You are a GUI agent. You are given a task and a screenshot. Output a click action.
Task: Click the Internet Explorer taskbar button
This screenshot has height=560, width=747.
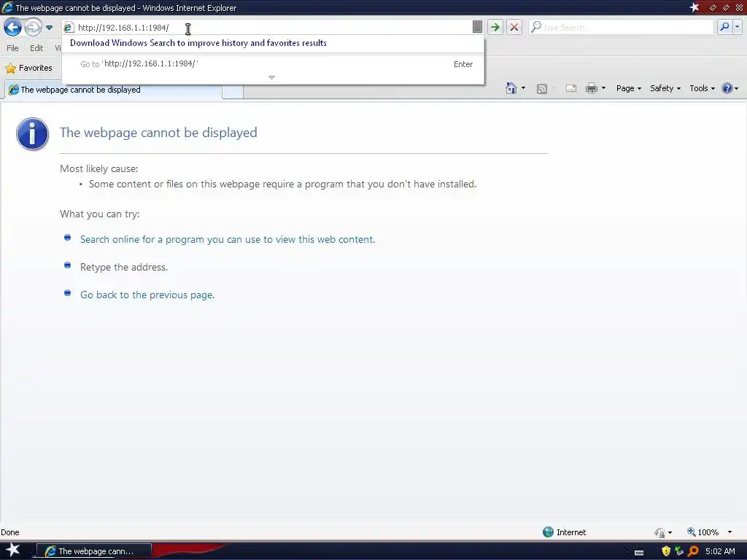click(x=94, y=551)
